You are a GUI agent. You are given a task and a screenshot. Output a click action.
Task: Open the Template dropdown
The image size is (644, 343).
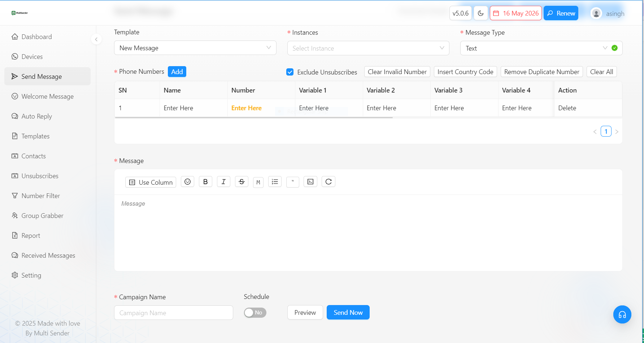pos(195,48)
